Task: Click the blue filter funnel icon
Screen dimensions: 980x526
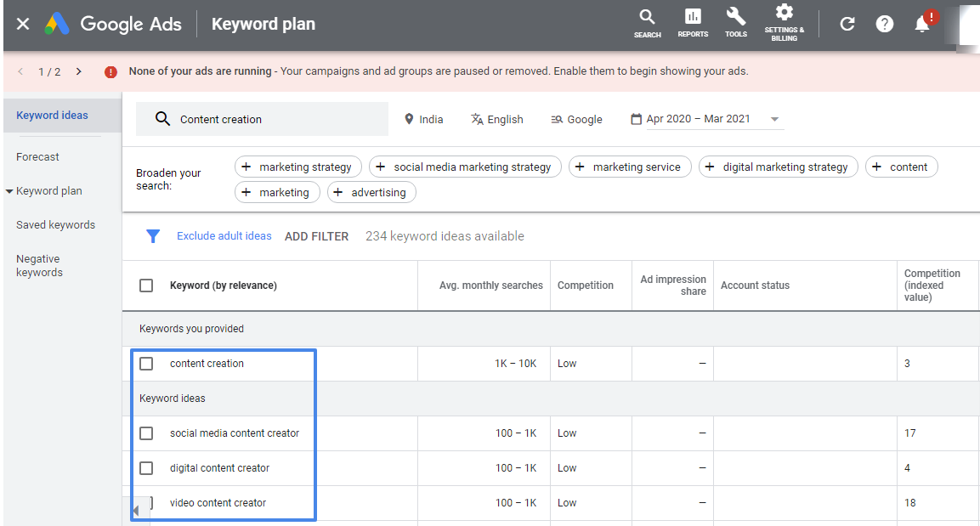Action: tap(153, 235)
